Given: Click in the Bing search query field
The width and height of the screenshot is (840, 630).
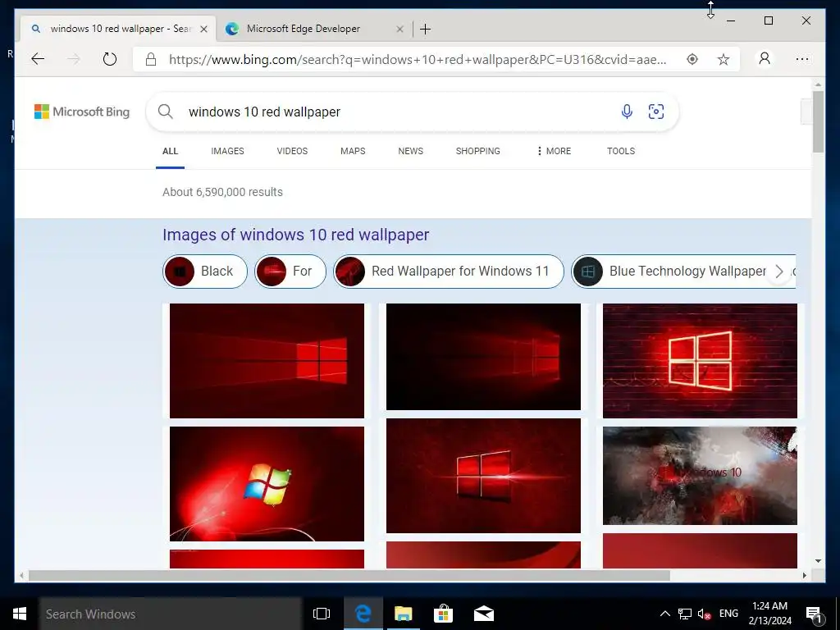Looking at the screenshot, I should click(x=396, y=112).
